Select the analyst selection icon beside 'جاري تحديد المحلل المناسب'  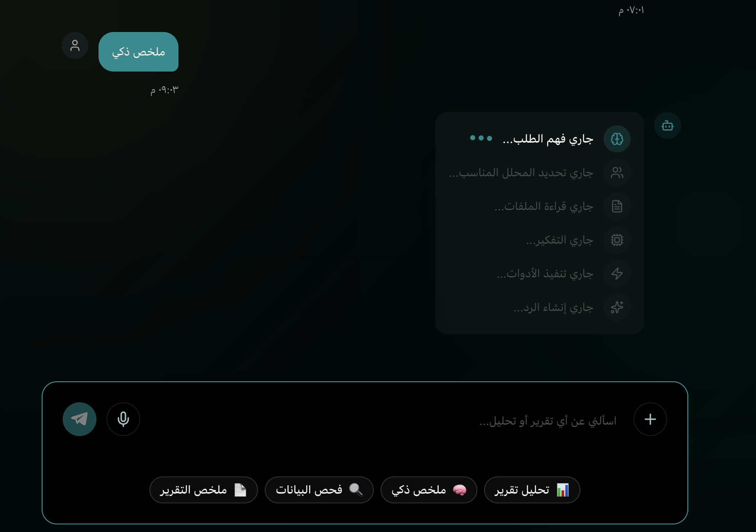(617, 173)
